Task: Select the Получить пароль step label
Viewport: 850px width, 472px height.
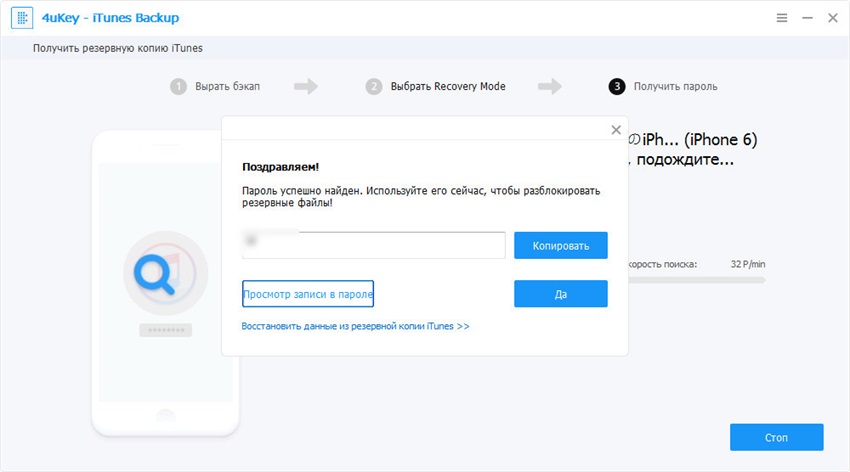Action: tap(675, 87)
